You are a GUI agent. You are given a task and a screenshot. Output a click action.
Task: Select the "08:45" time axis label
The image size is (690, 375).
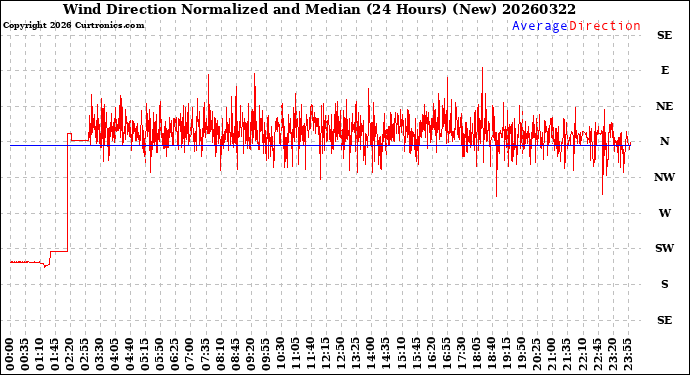tap(235, 354)
